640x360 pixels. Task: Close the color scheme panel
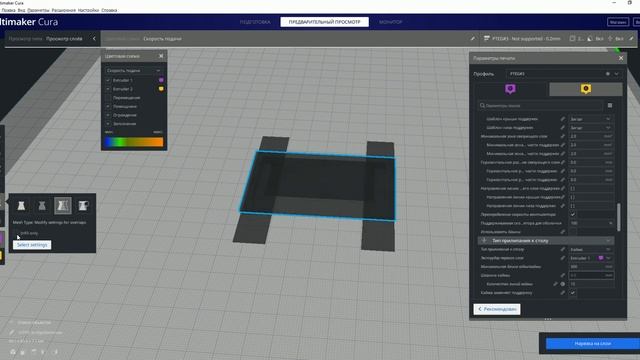pyautogui.click(x=161, y=56)
